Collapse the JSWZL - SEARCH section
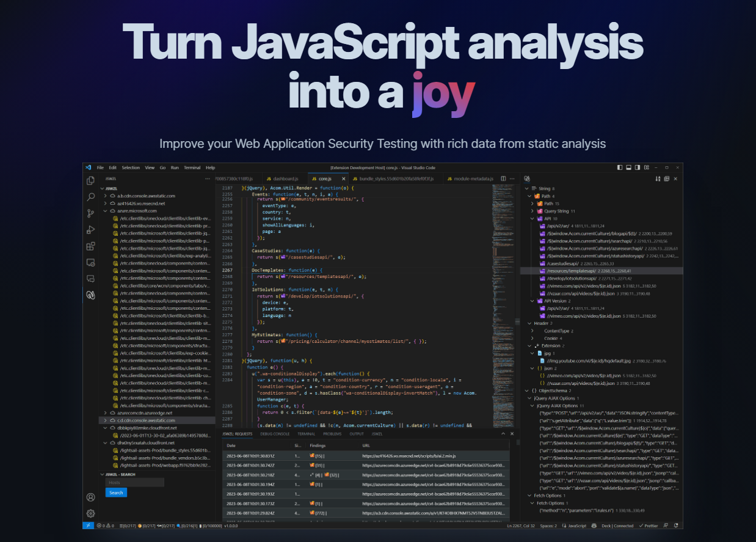Image resolution: width=756 pixels, height=542 pixels. pos(102,474)
